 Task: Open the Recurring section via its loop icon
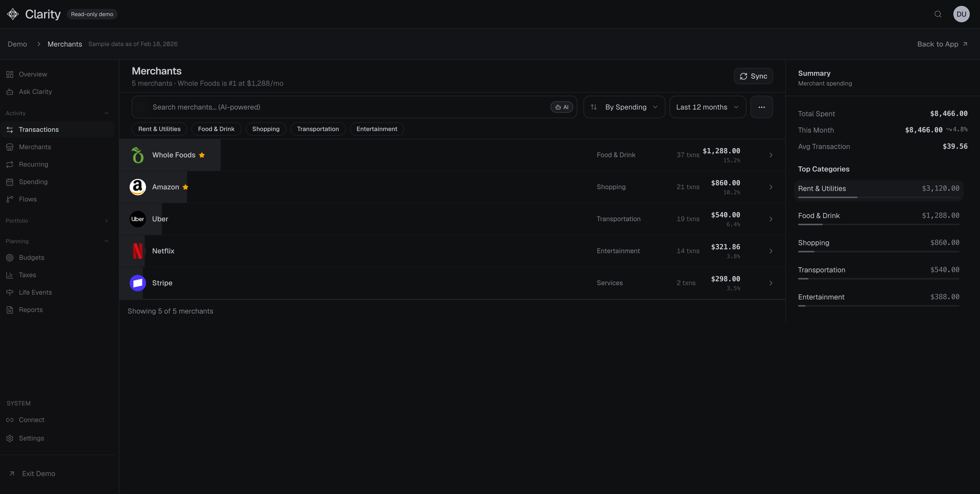tap(10, 164)
